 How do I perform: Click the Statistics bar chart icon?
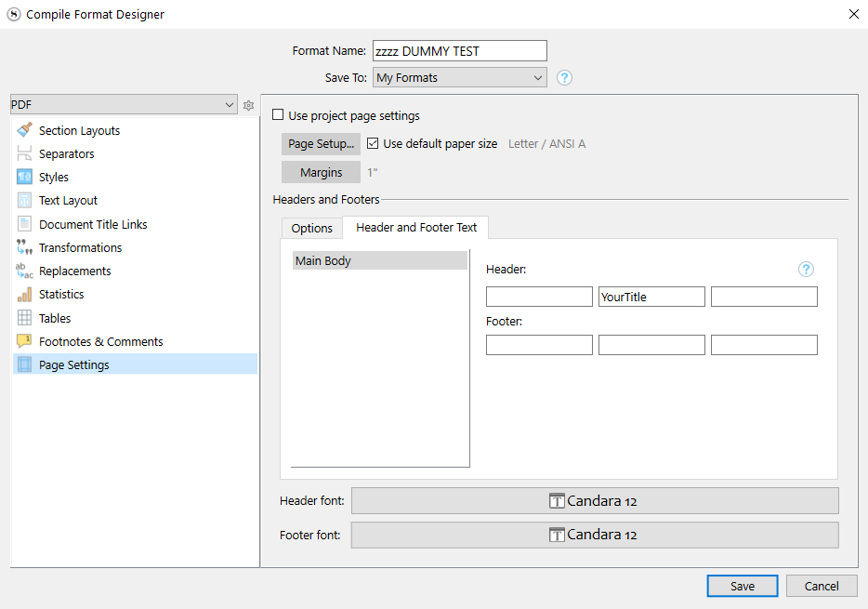click(x=24, y=294)
